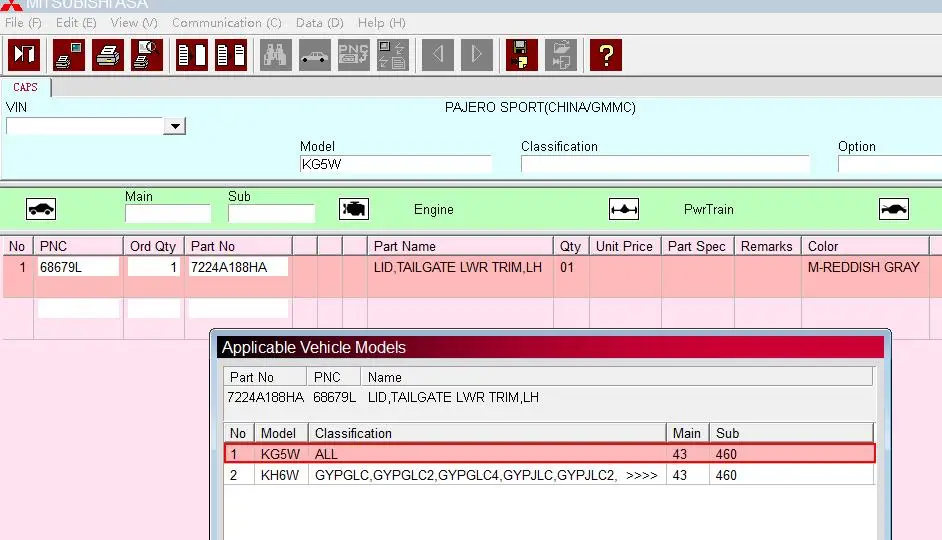This screenshot has width=942, height=540.
Task: Click the list-to-blank-page copy icon
Action: click(x=192, y=55)
